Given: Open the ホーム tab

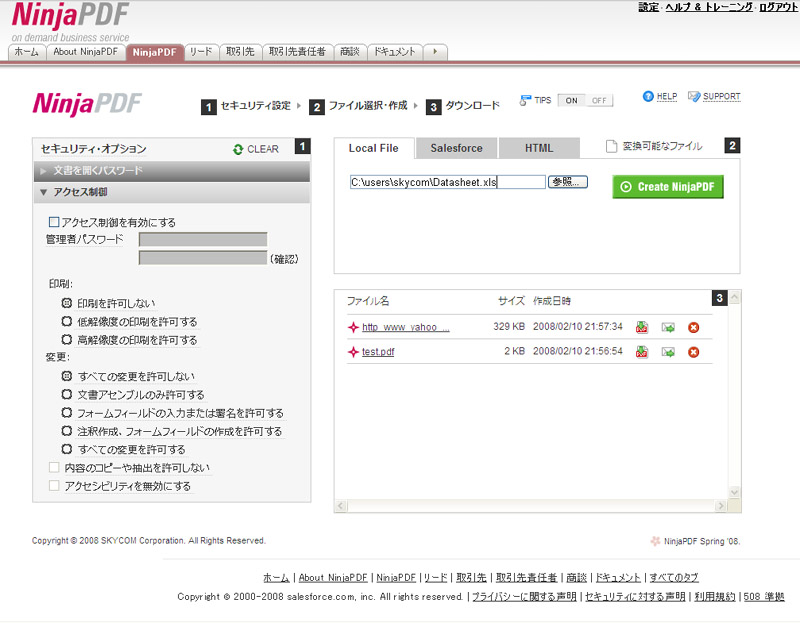Looking at the screenshot, I should pos(27,52).
